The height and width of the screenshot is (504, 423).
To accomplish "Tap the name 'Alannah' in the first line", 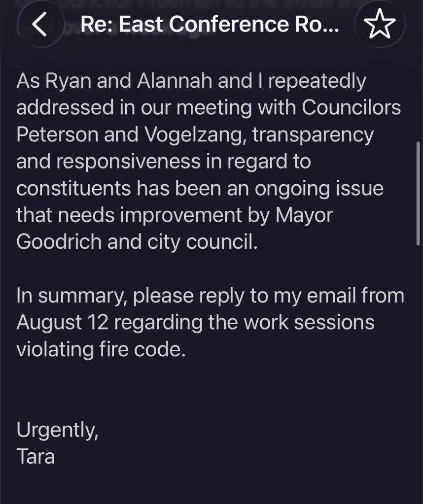I will 175,80.
